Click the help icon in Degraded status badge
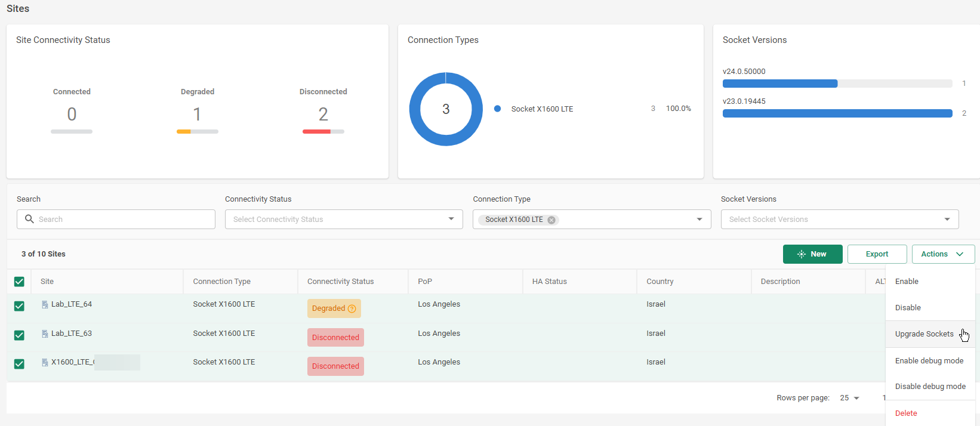The image size is (980, 426). (352, 308)
